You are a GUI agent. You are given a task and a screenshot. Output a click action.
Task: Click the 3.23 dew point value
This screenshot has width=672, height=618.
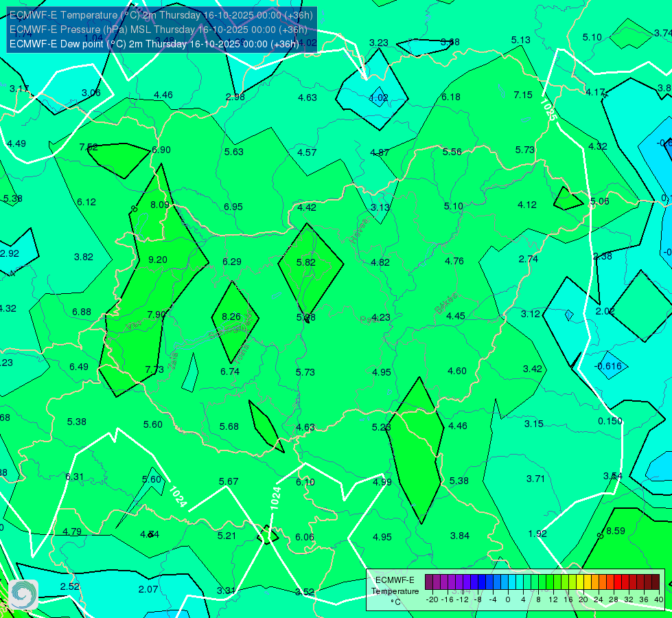pos(379,43)
